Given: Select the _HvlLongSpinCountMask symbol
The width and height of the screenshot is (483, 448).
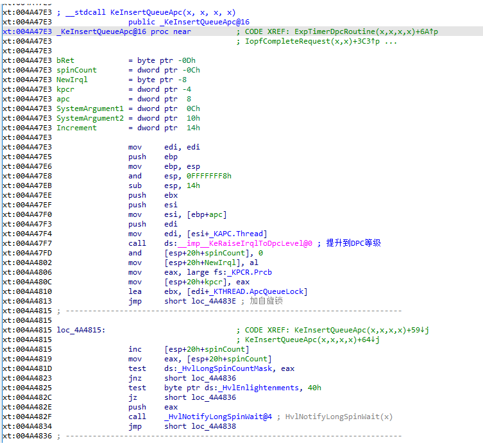Looking at the screenshot, I should coord(225,368).
